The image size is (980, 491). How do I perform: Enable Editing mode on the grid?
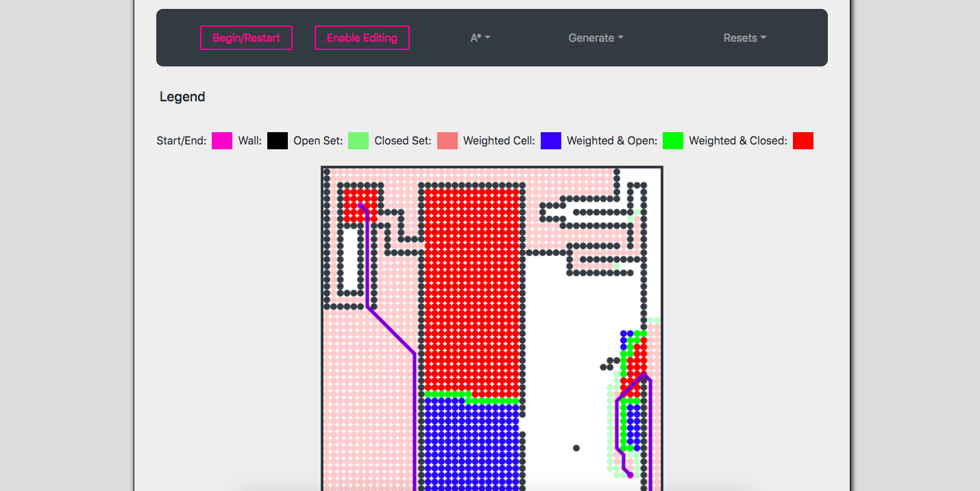[x=362, y=38]
